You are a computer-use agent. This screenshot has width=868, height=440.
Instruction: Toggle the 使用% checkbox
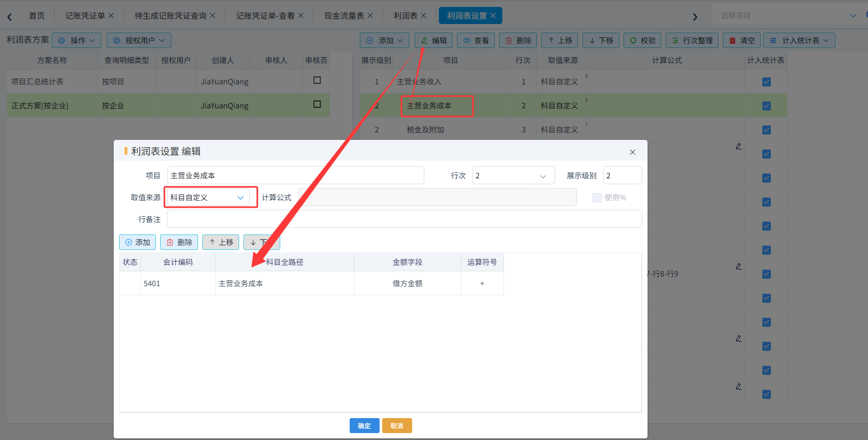pyautogui.click(x=597, y=198)
